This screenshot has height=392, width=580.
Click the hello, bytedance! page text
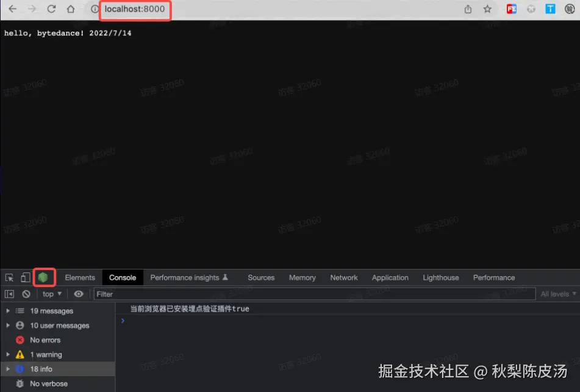coord(68,33)
